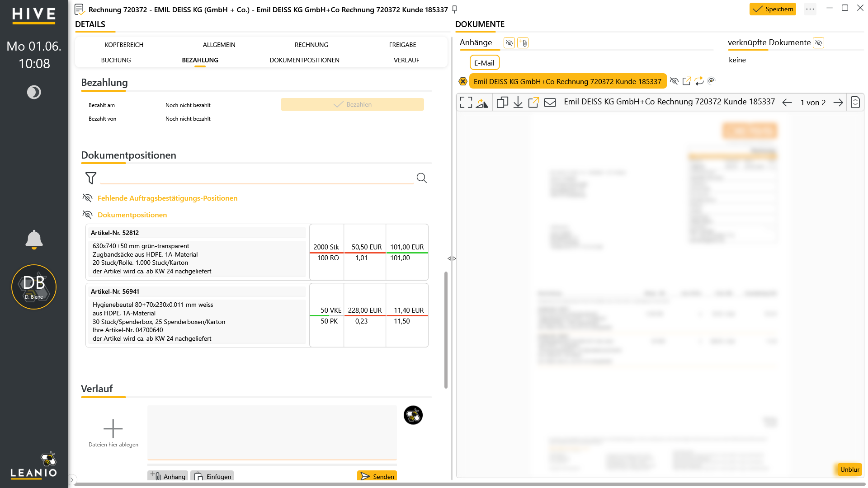Download the document with the arrow icon

coord(518,103)
